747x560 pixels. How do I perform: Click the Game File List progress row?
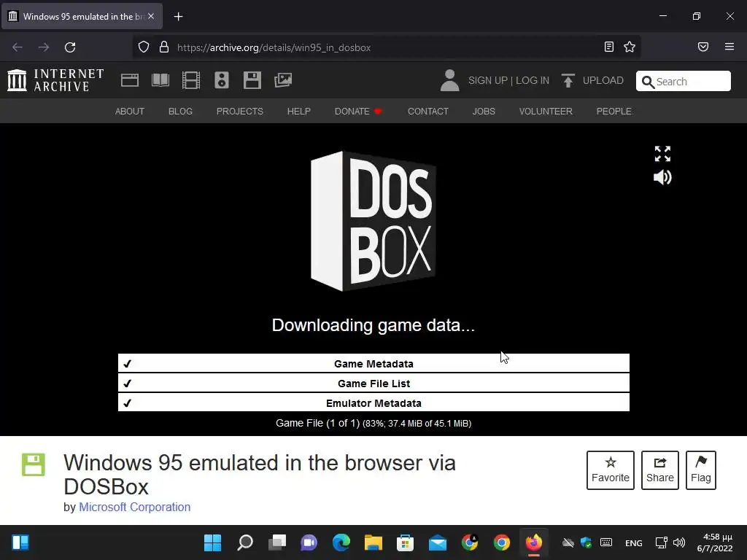(373, 383)
